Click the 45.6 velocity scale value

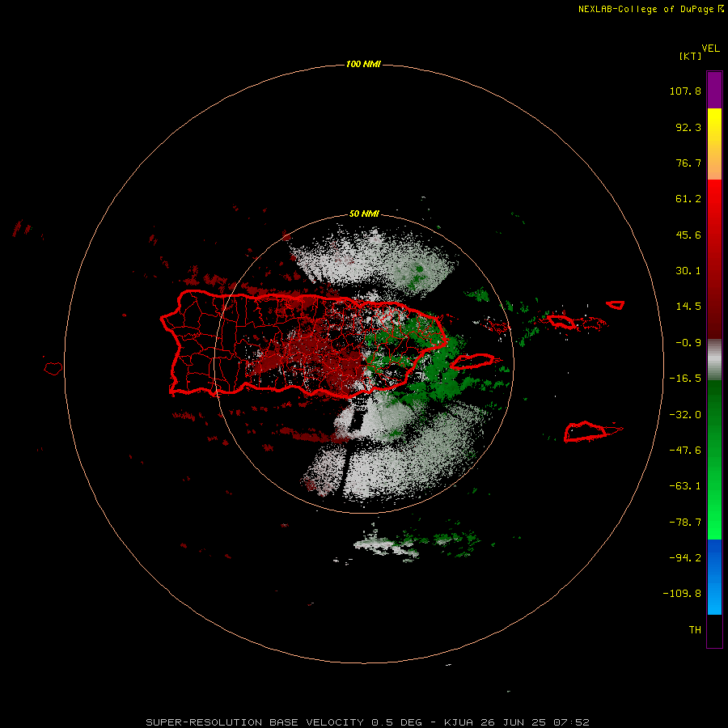(688, 235)
